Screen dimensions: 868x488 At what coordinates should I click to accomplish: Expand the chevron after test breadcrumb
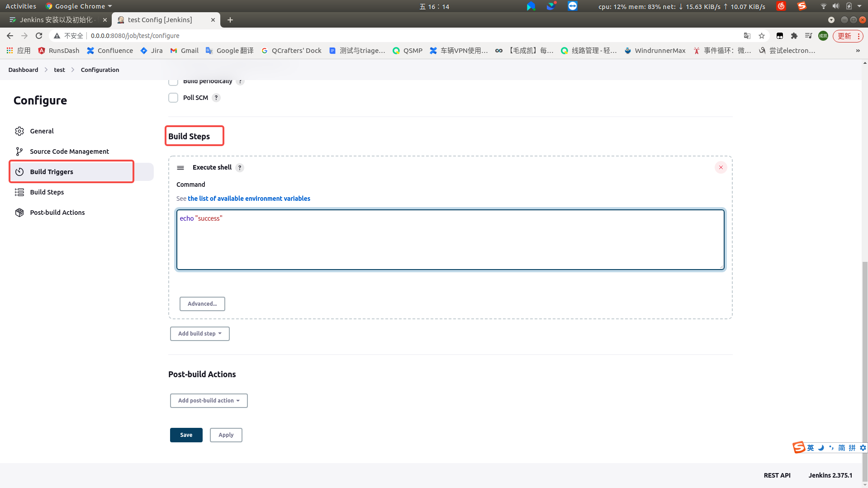point(73,70)
